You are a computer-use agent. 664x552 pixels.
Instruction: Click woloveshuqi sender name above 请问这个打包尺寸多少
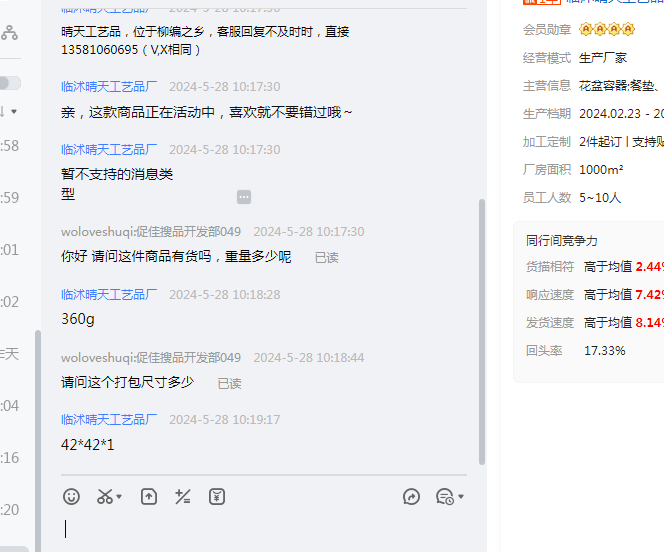coord(151,358)
